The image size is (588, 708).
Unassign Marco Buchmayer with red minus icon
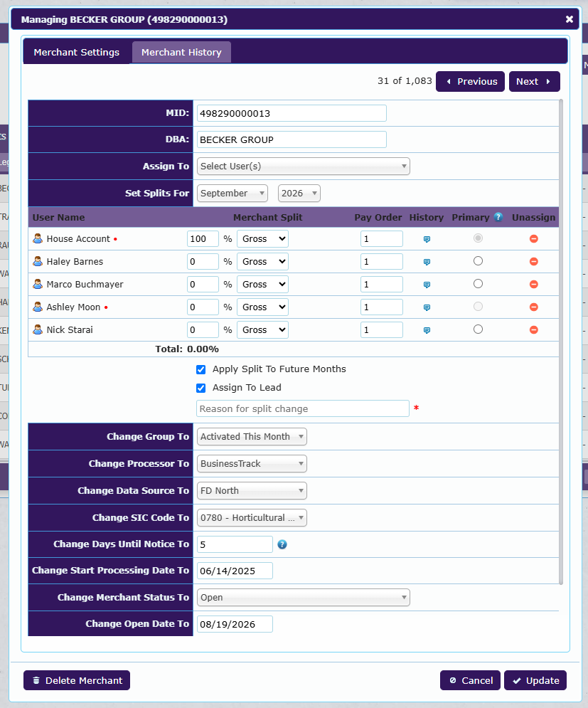534,284
